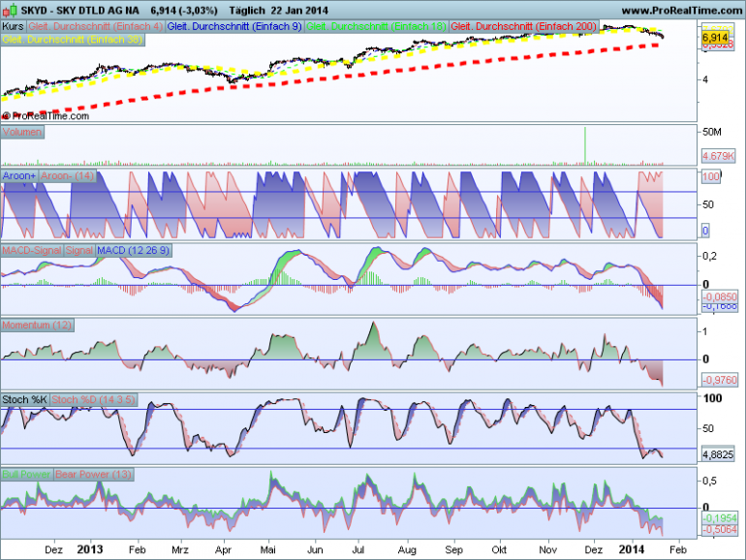This screenshot has width=746, height=560.
Task: Click the 2013 year label on time axis
Action: point(90,549)
